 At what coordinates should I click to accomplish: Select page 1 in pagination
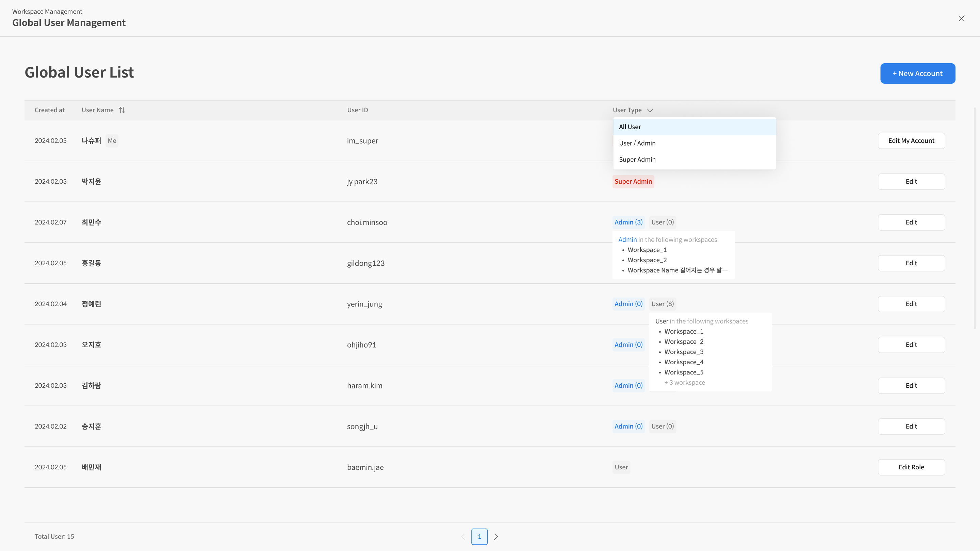click(x=479, y=537)
